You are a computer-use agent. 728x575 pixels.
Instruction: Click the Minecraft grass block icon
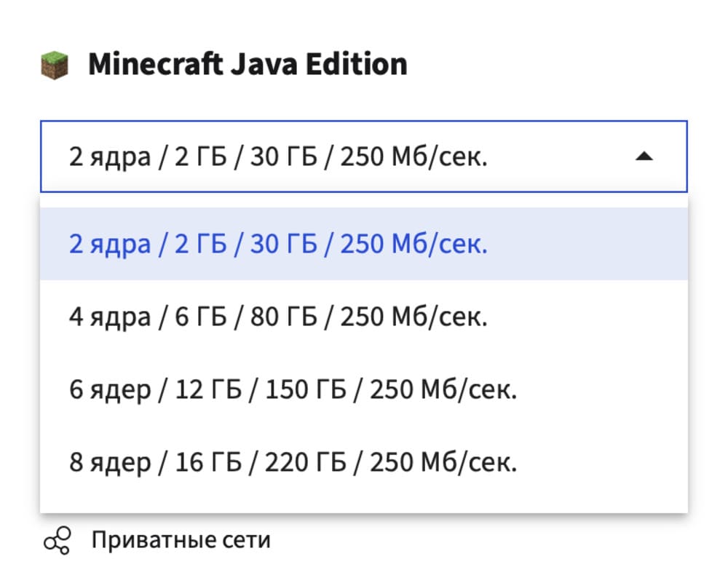coord(54,65)
